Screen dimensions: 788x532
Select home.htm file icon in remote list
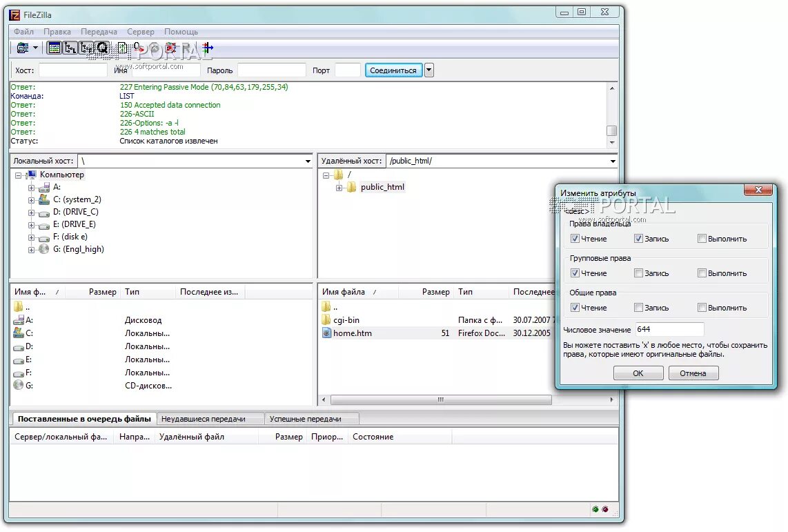pos(326,333)
